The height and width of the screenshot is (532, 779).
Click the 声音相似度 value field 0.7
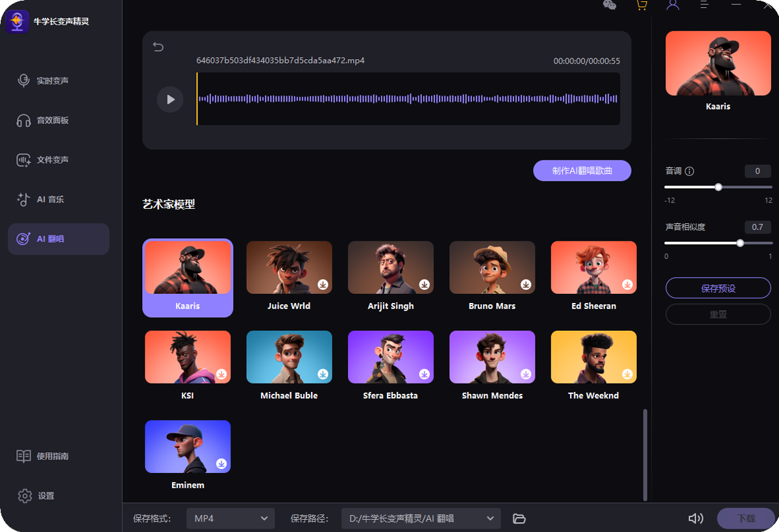click(x=758, y=227)
